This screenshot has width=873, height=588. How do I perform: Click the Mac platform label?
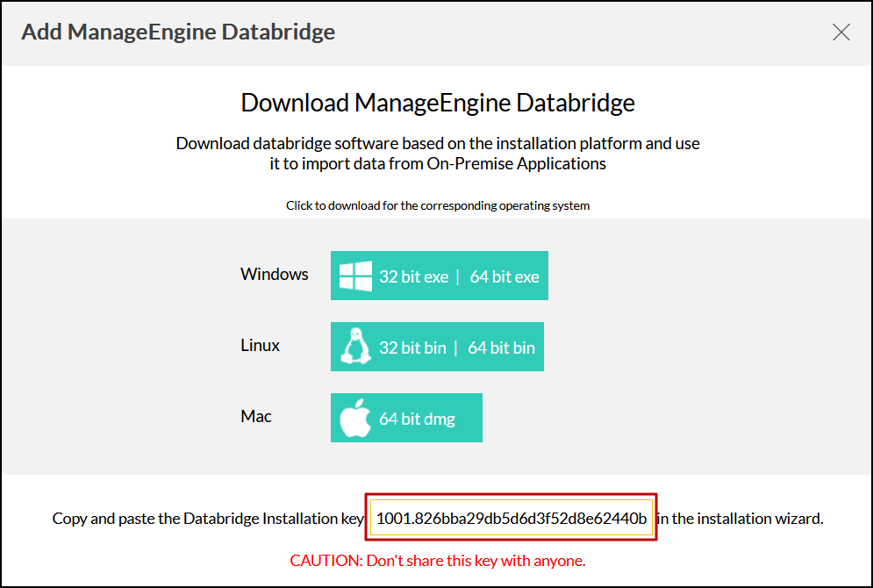coord(256,416)
